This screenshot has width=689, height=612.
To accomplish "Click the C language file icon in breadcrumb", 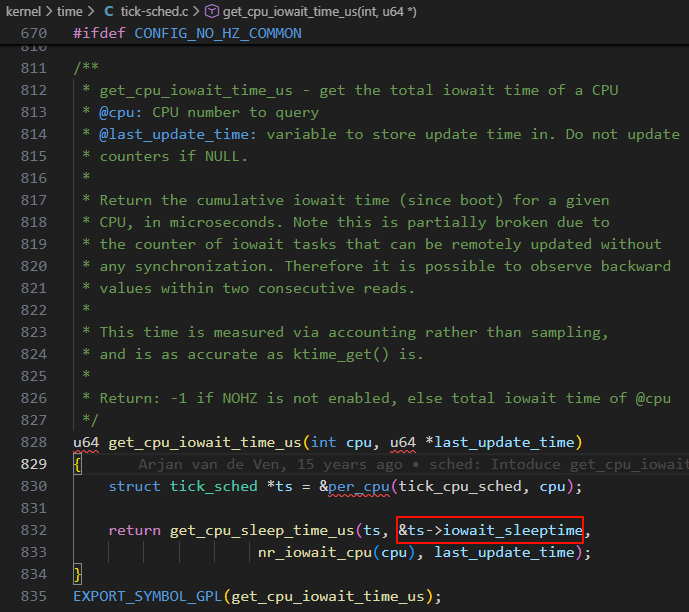I will tap(109, 11).
